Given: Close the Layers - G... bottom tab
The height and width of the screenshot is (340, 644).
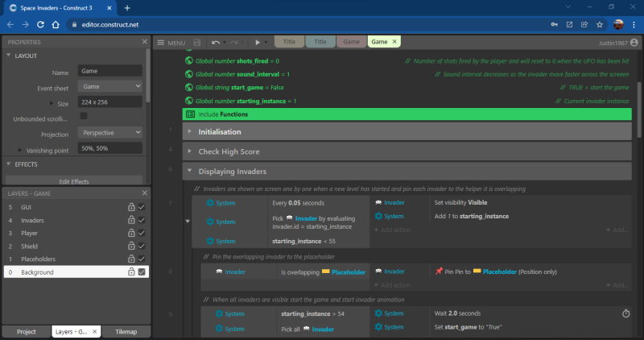Looking at the screenshot, I should (94, 331).
